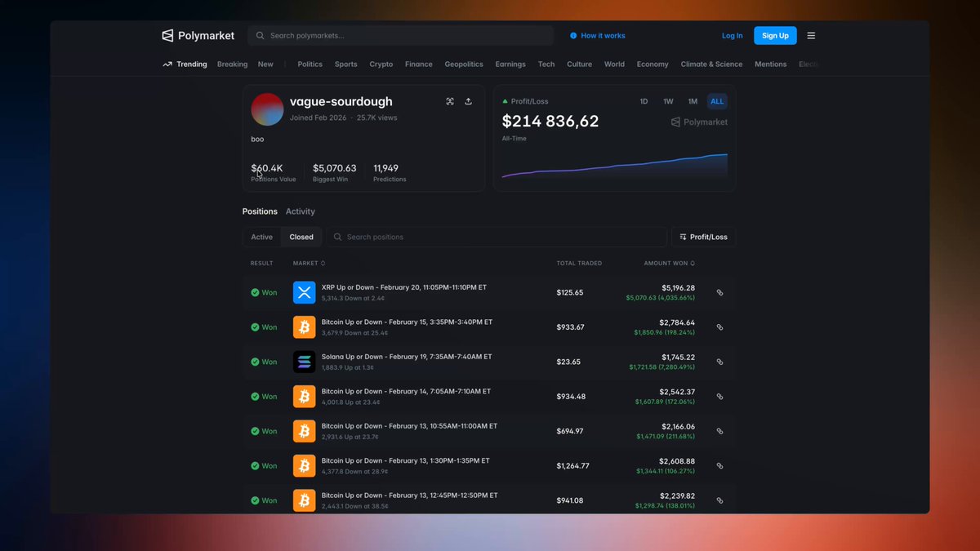The image size is (980, 551).
Task: Click link icon in XRP row
Action: point(719,292)
